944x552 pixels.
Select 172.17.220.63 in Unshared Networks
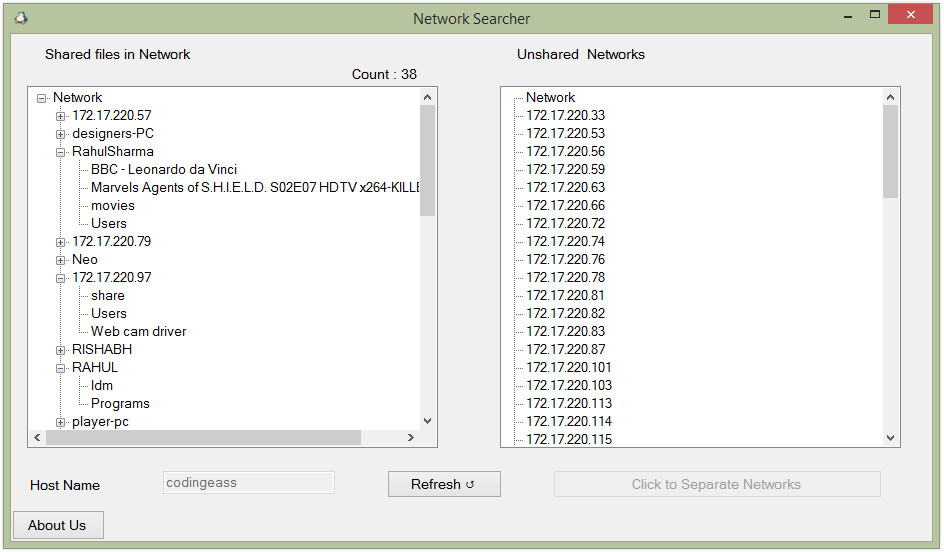pyautogui.click(x=565, y=188)
